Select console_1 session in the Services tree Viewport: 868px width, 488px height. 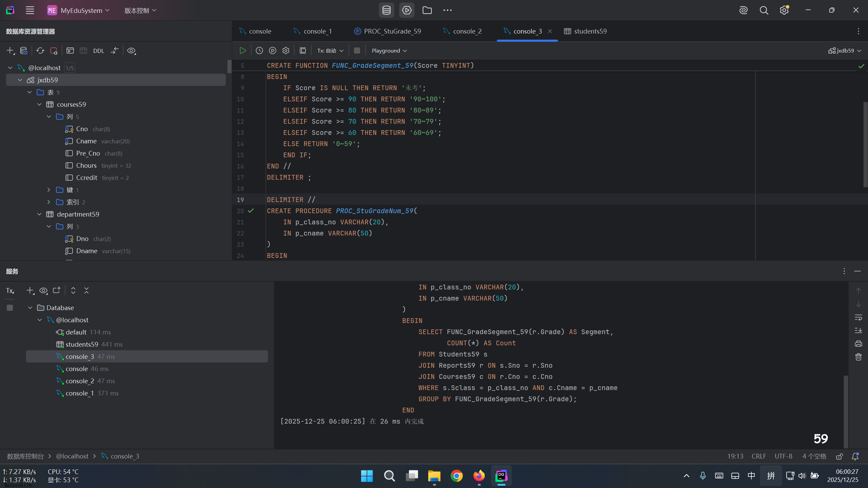click(x=79, y=393)
